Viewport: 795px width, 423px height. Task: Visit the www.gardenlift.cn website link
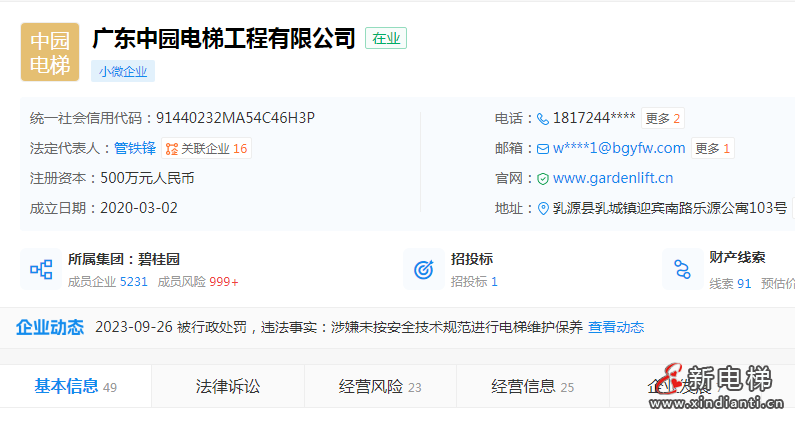click(x=612, y=179)
